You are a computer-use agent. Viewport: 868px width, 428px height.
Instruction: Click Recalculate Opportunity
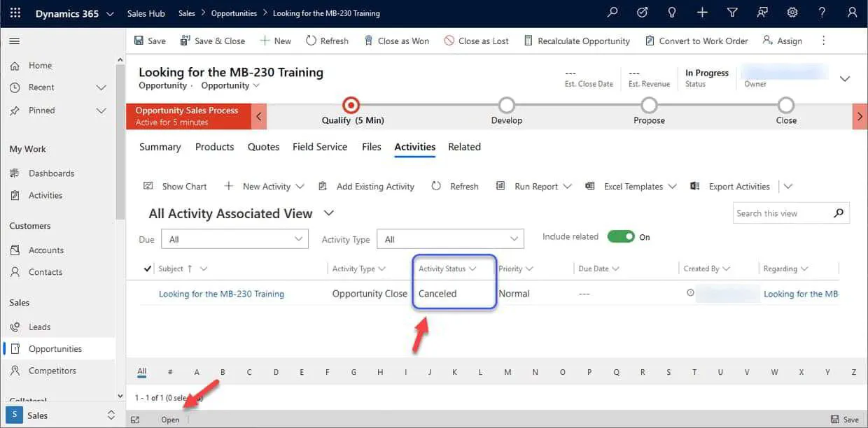pos(577,41)
